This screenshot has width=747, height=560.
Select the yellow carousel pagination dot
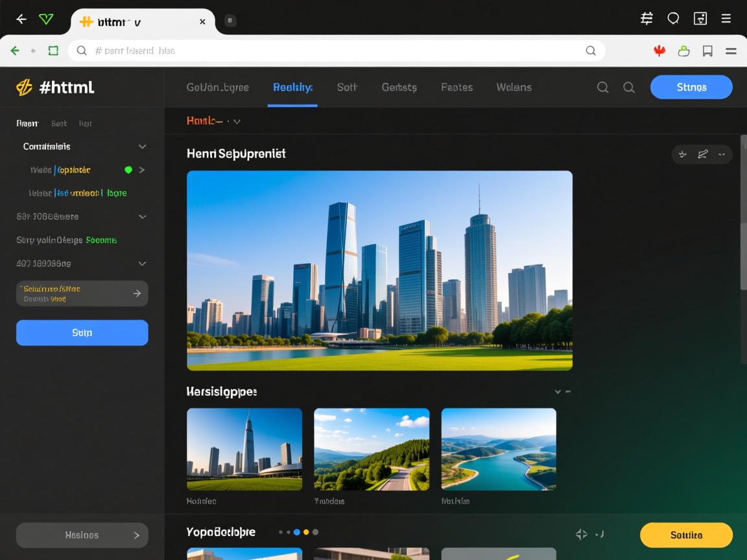click(x=306, y=532)
